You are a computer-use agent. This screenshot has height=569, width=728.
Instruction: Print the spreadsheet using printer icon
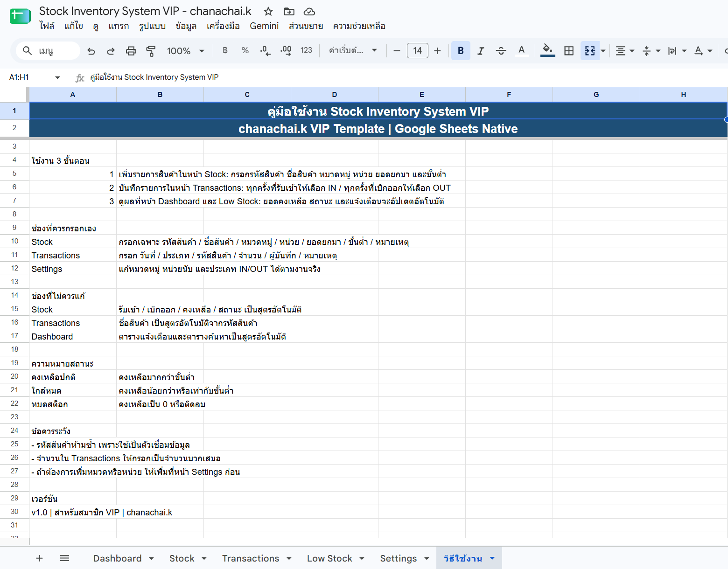coord(131,51)
